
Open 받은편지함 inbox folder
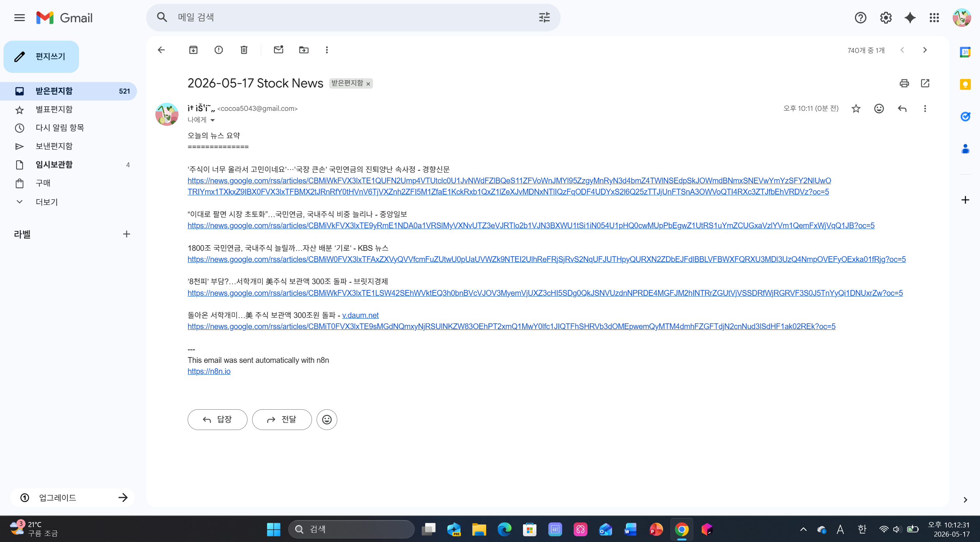(x=68, y=91)
